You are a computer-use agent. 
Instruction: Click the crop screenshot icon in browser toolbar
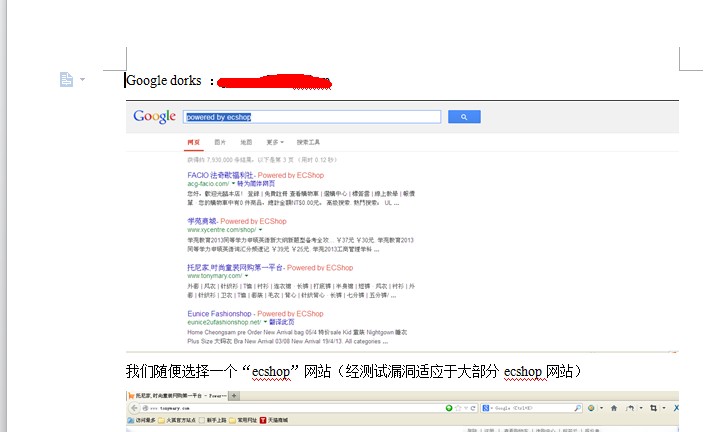click(x=653, y=408)
